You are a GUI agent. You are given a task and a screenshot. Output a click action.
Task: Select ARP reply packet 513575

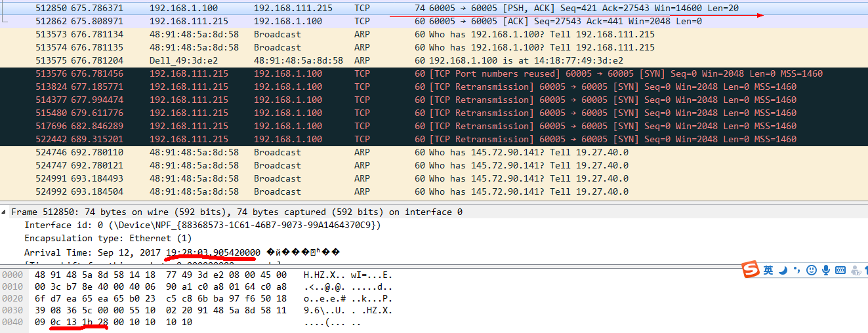click(434, 60)
